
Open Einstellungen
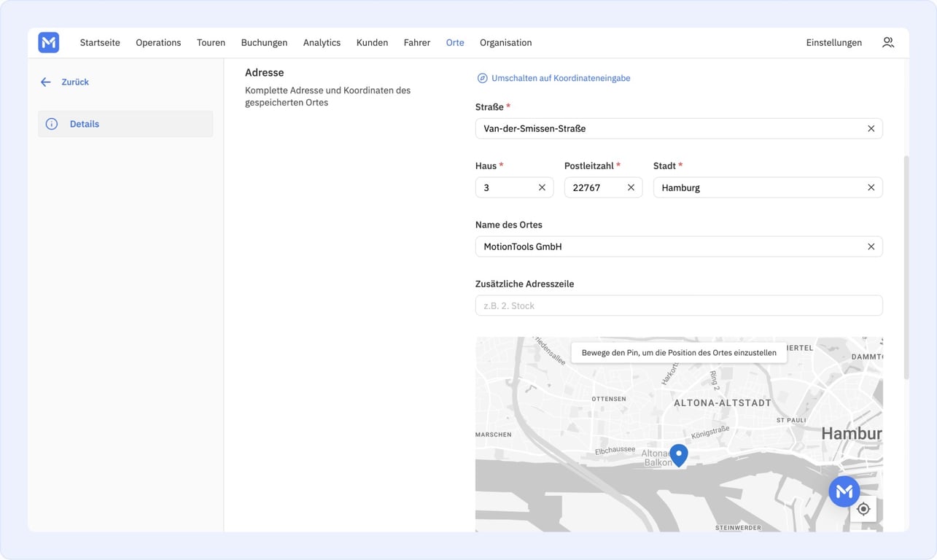[x=833, y=42]
